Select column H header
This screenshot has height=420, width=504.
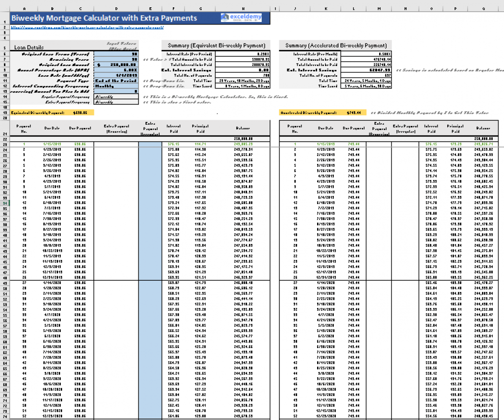tap(243, 9)
